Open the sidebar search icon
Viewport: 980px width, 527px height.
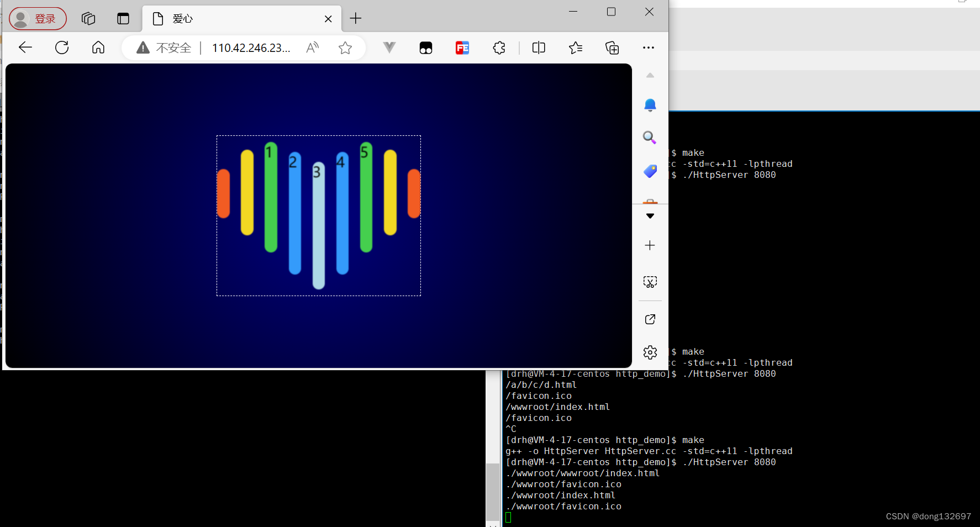(650, 137)
